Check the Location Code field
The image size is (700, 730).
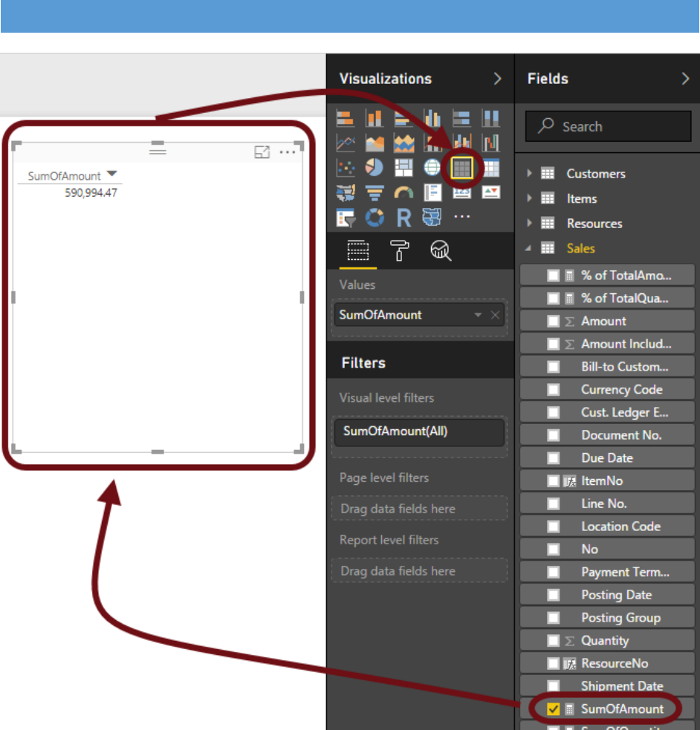pyautogui.click(x=553, y=527)
